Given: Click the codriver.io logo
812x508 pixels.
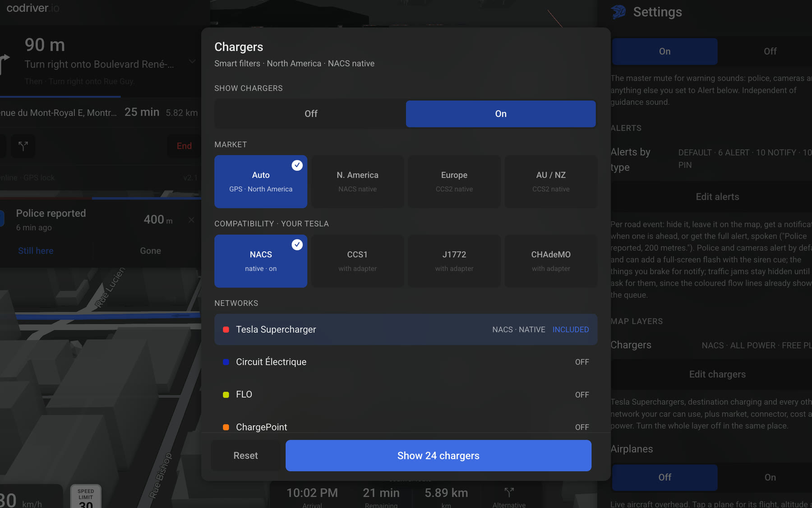Looking at the screenshot, I should coord(33,8).
